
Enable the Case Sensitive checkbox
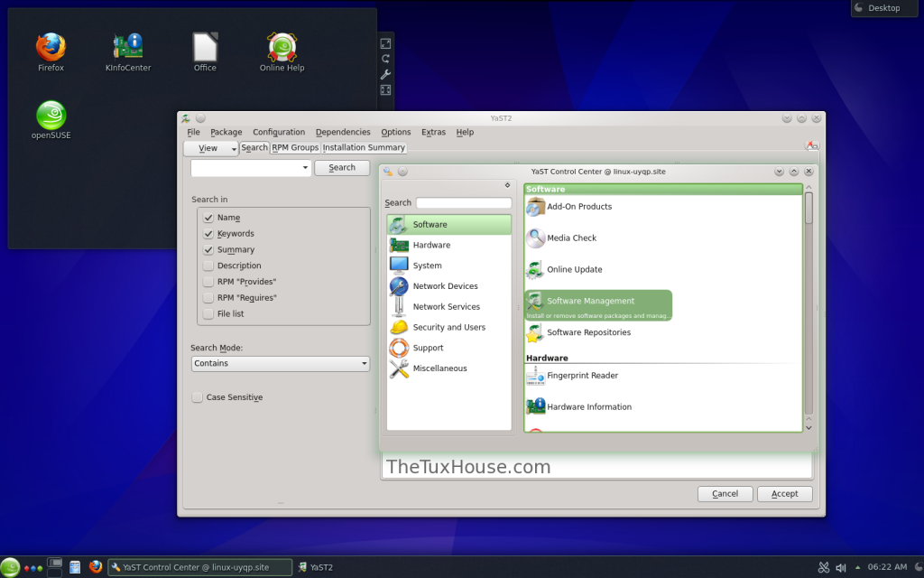click(x=198, y=397)
